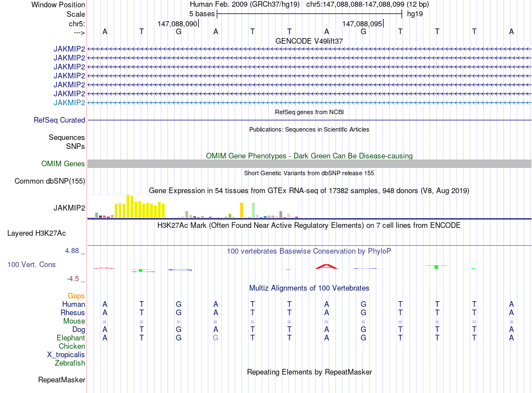The height and width of the screenshot is (393, 532).
Task: Select the Rhesus alignment row label
Action: coord(73,312)
